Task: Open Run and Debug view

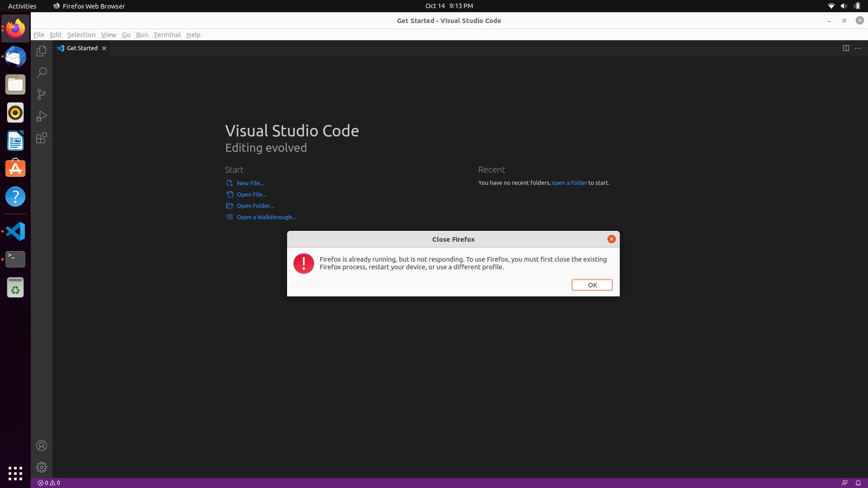Action: 42,116
